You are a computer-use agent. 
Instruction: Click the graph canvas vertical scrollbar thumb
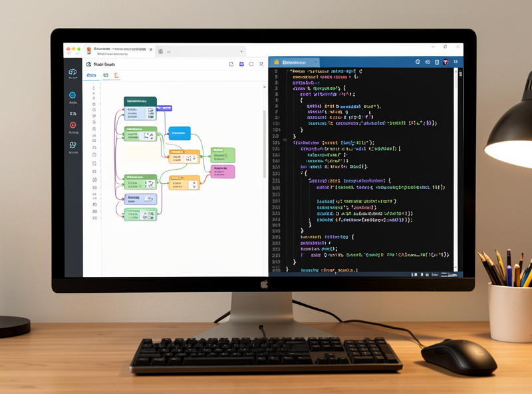265,144
